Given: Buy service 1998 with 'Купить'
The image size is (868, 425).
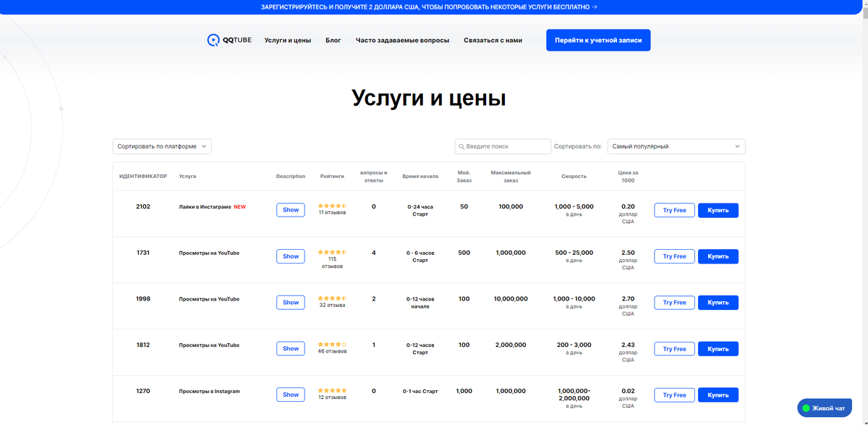Looking at the screenshot, I should click(718, 303).
